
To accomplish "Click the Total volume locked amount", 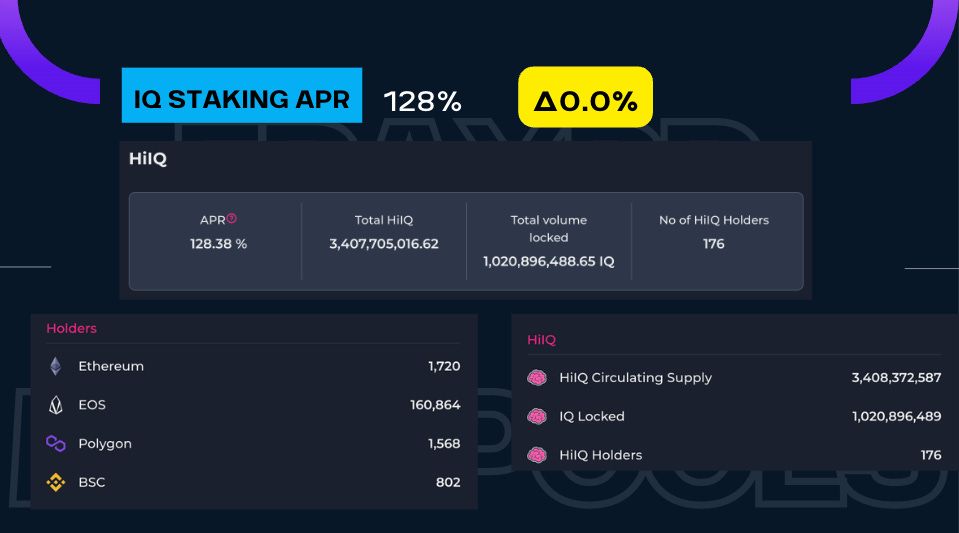I will [x=548, y=260].
